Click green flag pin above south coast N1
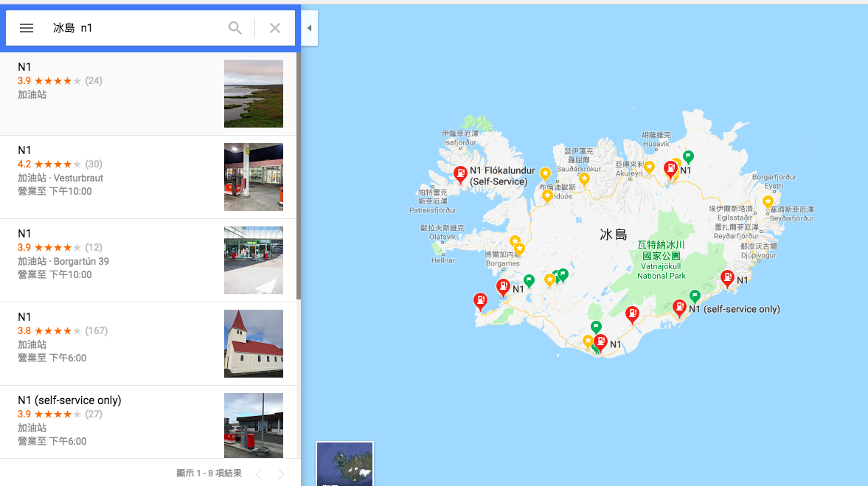 click(x=596, y=327)
